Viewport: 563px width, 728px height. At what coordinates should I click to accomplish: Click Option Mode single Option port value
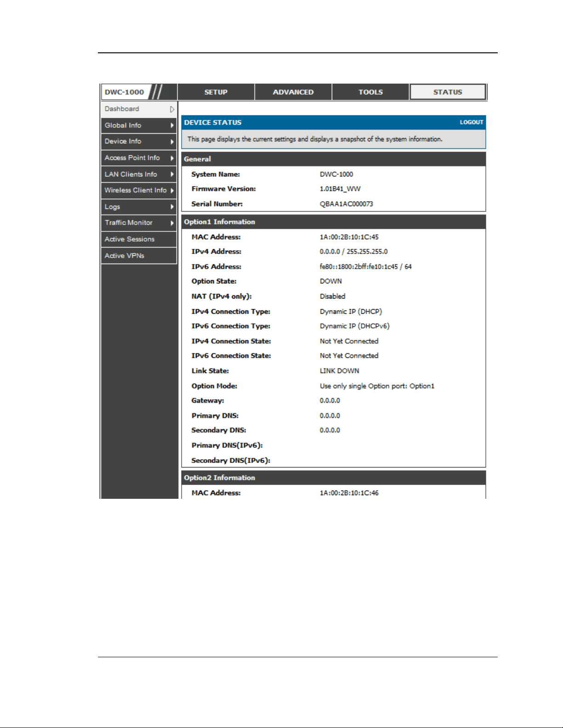click(377, 386)
